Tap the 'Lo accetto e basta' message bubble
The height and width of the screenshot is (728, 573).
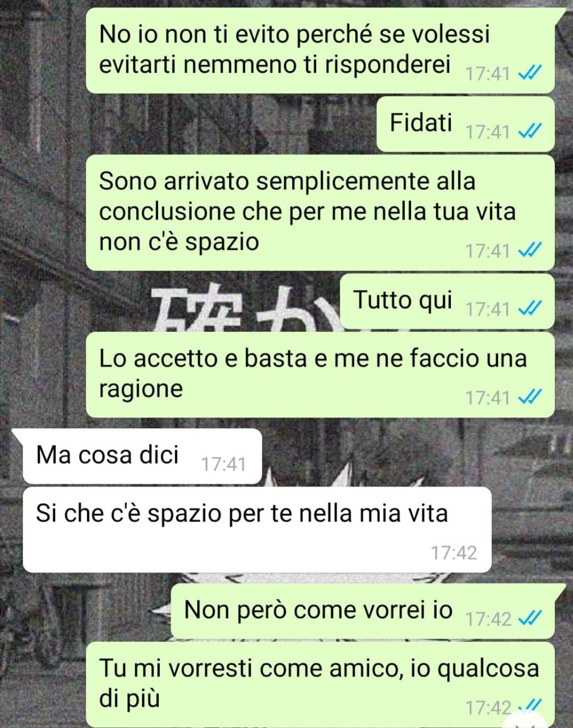[x=320, y=375]
